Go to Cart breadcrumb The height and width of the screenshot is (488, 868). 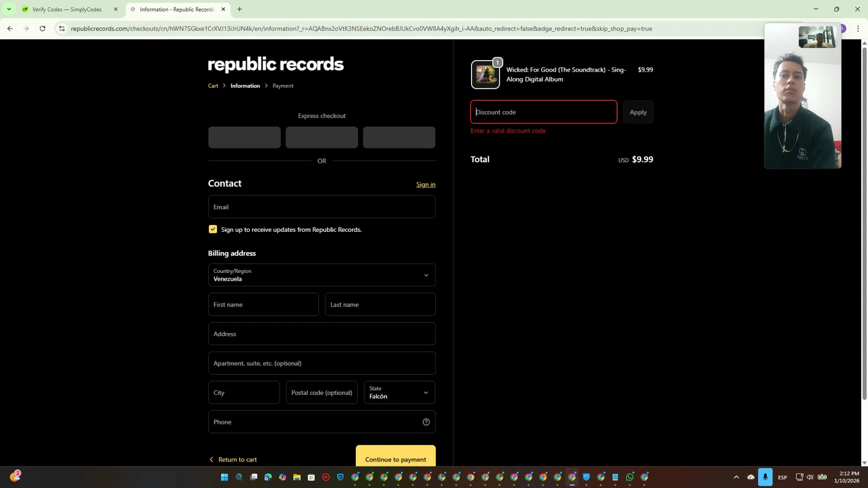click(213, 86)
